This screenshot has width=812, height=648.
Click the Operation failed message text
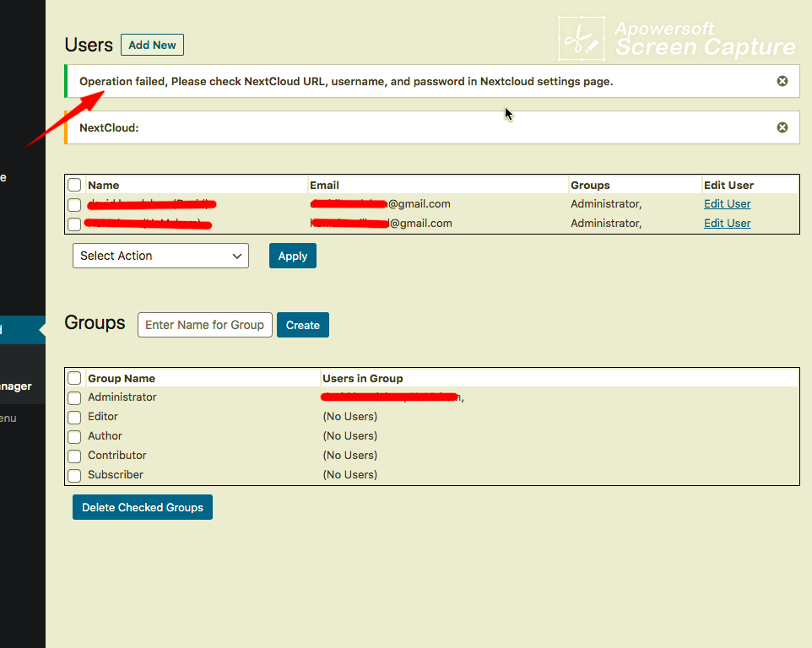[346, 81]
